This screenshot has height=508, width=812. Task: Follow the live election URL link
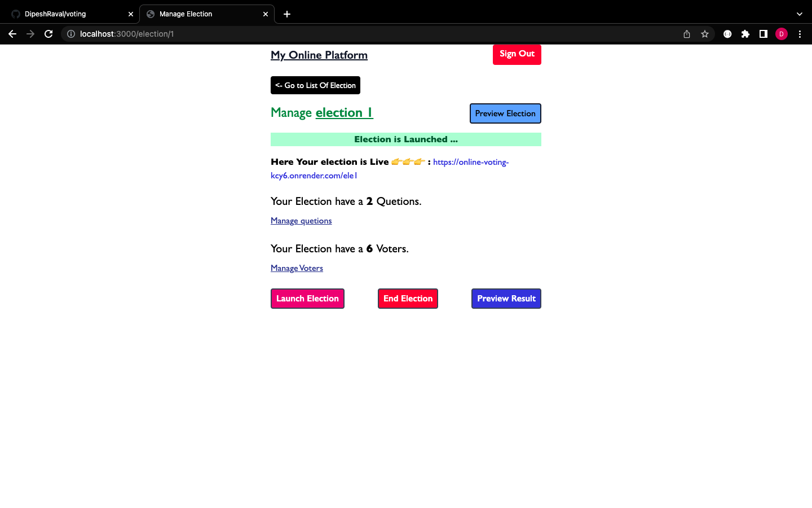(x=471, y=161)
